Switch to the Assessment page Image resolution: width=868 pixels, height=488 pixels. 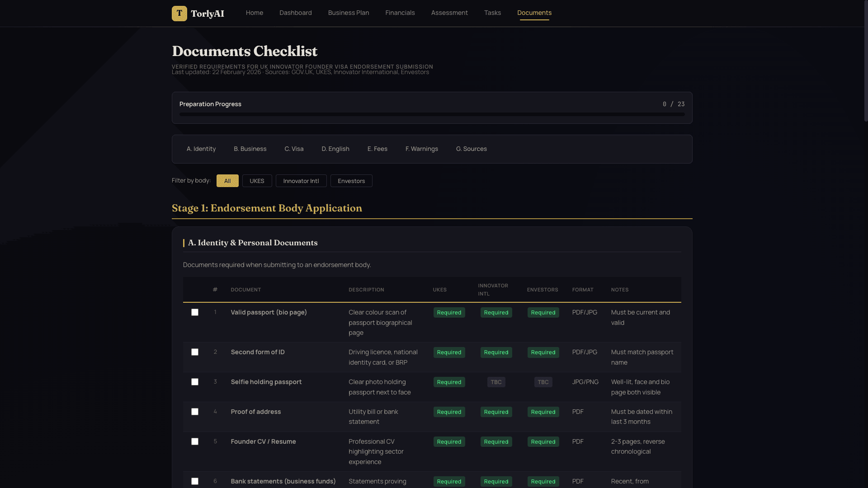point(449,13)
